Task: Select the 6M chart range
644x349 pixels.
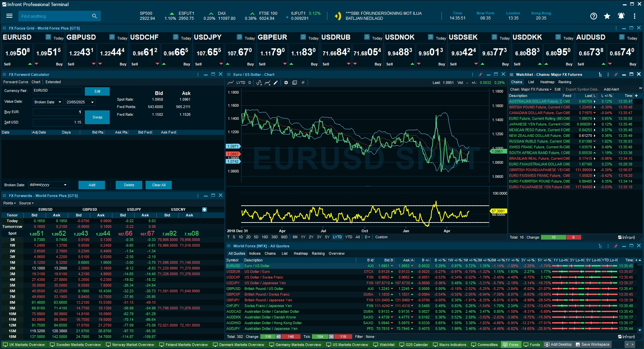Action: [295, 237]
